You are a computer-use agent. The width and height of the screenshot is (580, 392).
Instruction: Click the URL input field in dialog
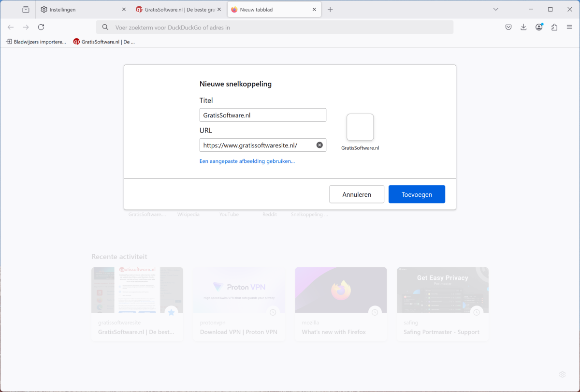tap(256, 145)
